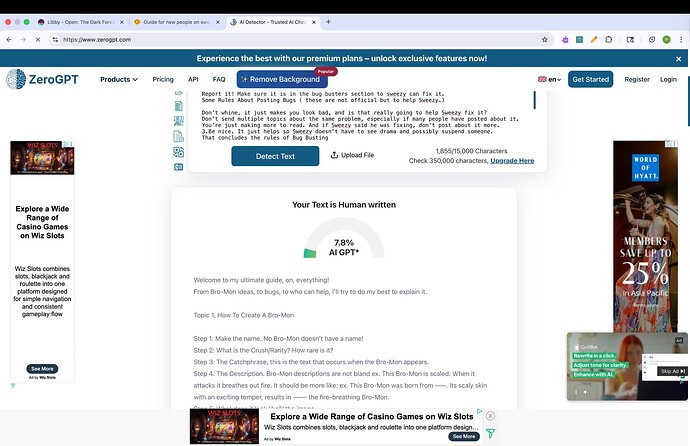690x446 pixels.
Task: Bookmark this page with star icon
Action: tap(544, 40)
